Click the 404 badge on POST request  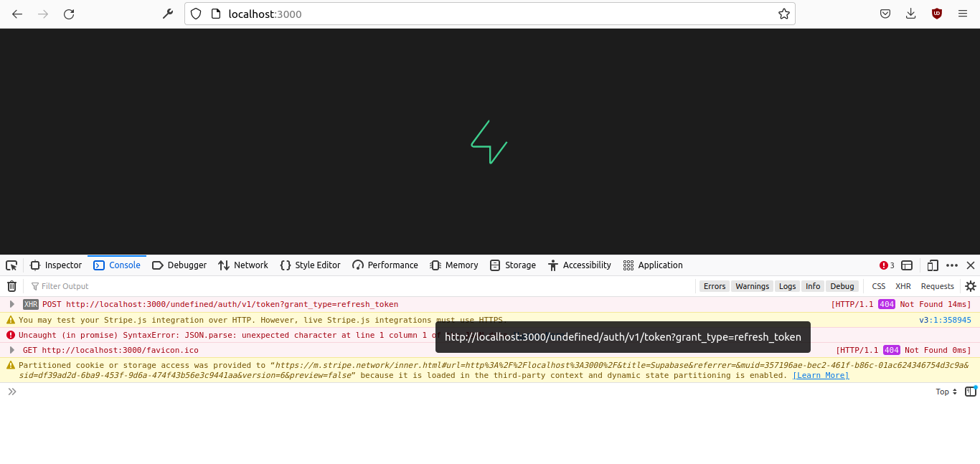coord(887,305)
